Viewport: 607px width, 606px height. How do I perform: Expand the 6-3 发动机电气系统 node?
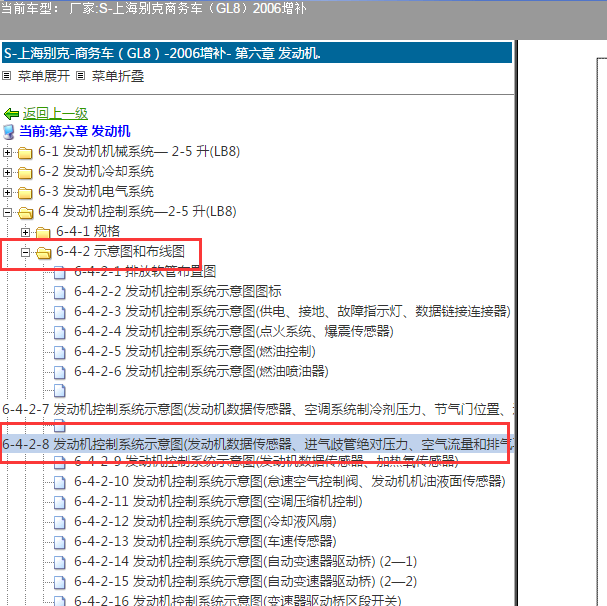click(x=7, y=192)
